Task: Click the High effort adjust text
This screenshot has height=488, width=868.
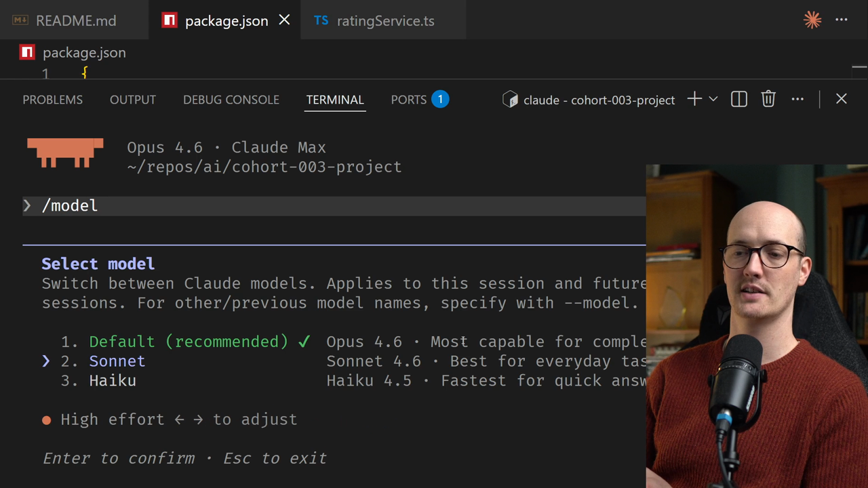Action: (179, 420)
